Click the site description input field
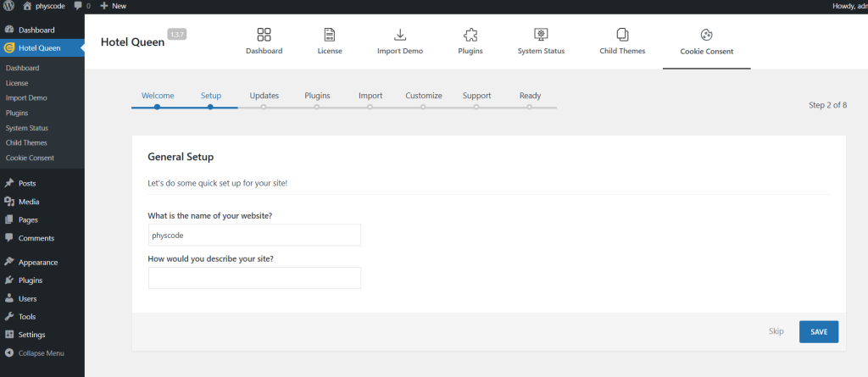 pyautogui.click(x=254, y=278)
